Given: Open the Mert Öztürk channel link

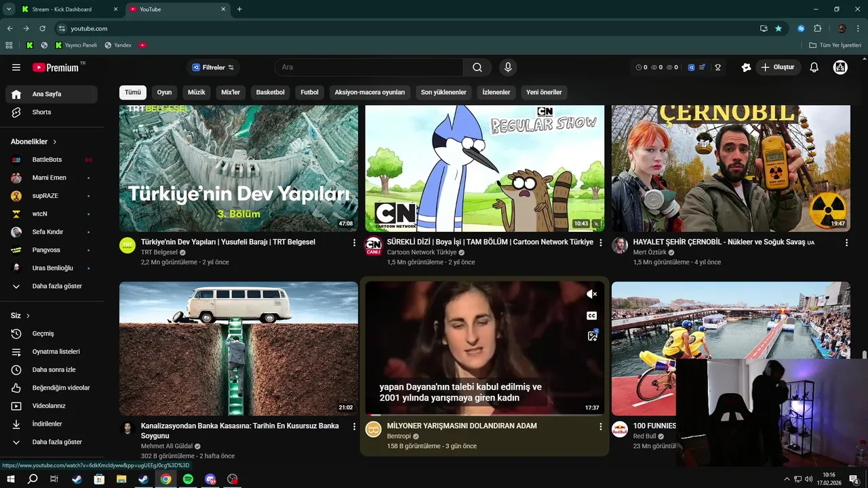Looking at the screenshot, I should (650, 252).
